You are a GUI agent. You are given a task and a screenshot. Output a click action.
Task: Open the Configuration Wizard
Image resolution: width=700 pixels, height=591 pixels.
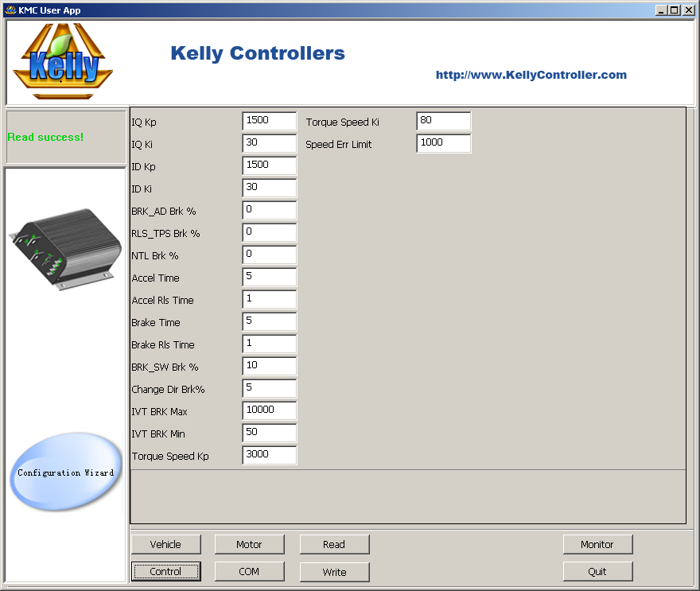[66, 472]
